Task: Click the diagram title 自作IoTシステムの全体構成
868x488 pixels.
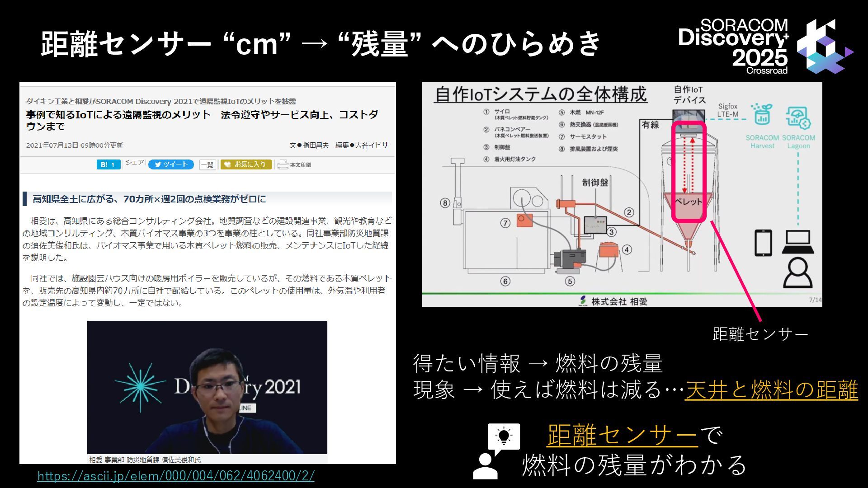Action: click(541, 94)
